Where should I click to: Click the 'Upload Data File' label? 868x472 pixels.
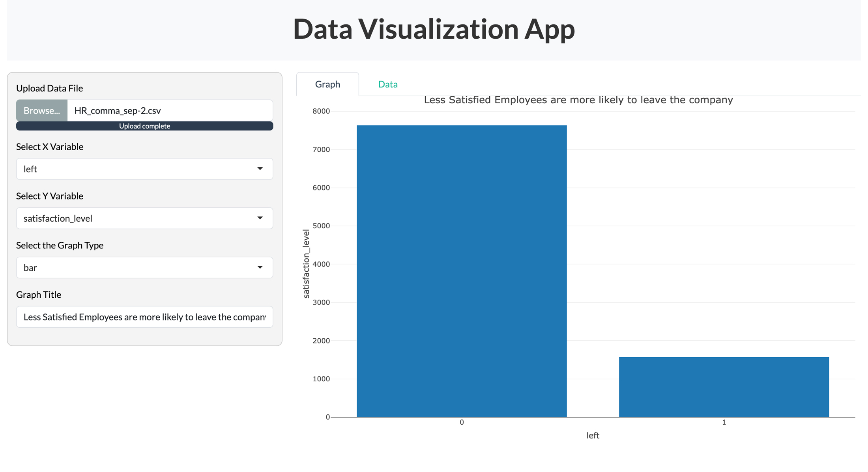click(x=50, y=88)
